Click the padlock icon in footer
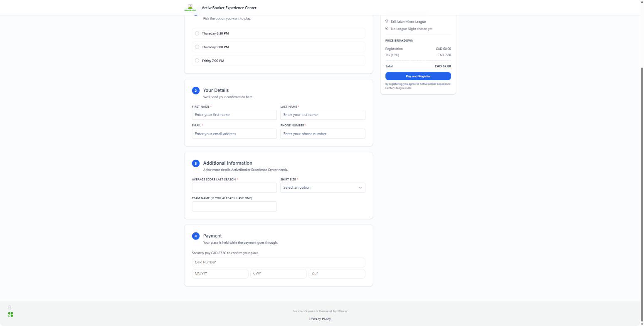The image size is (644, 326). (x=10, y=307)
